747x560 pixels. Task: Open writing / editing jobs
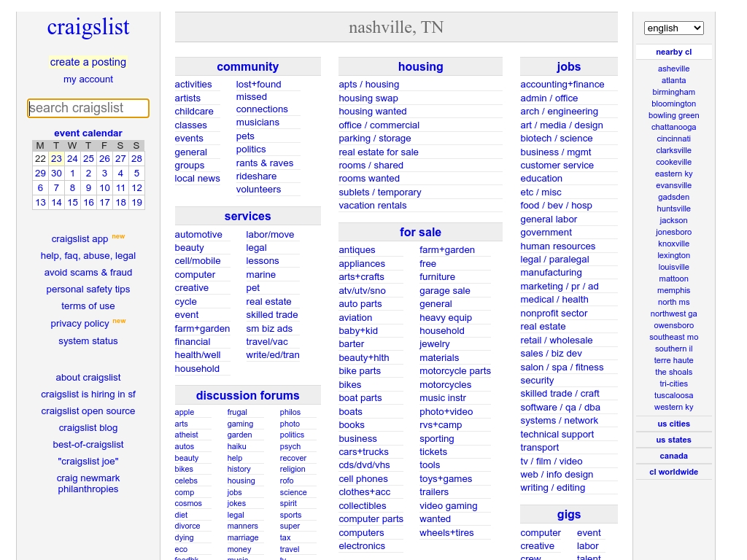pyautogui.click(x=553, y=488)
